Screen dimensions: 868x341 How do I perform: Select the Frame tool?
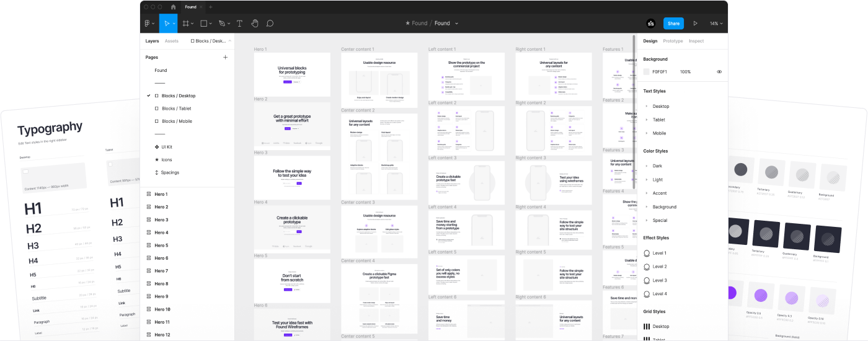(x=185, y=24)
